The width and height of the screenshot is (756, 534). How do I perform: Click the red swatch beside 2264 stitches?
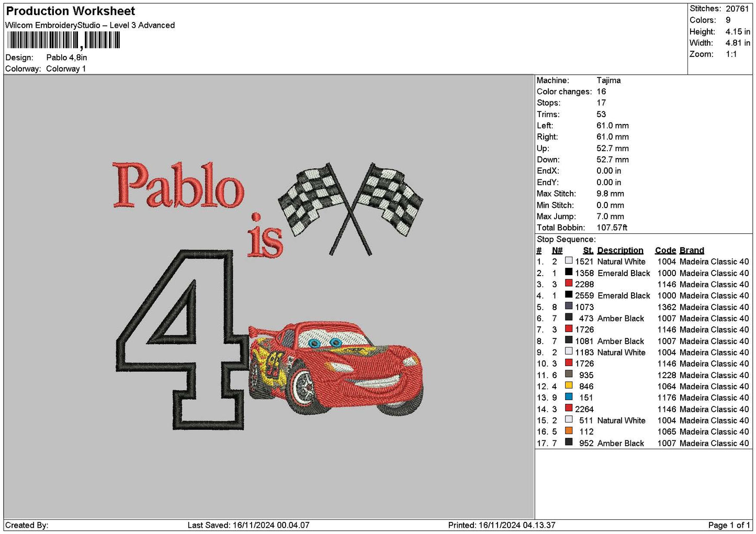tap(569, 408)
